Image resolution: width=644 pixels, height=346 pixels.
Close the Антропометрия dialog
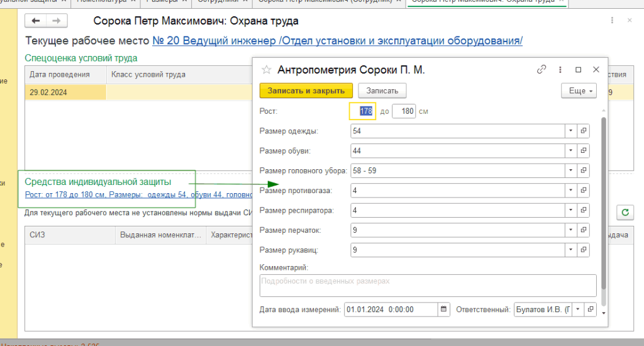[596, 69]
